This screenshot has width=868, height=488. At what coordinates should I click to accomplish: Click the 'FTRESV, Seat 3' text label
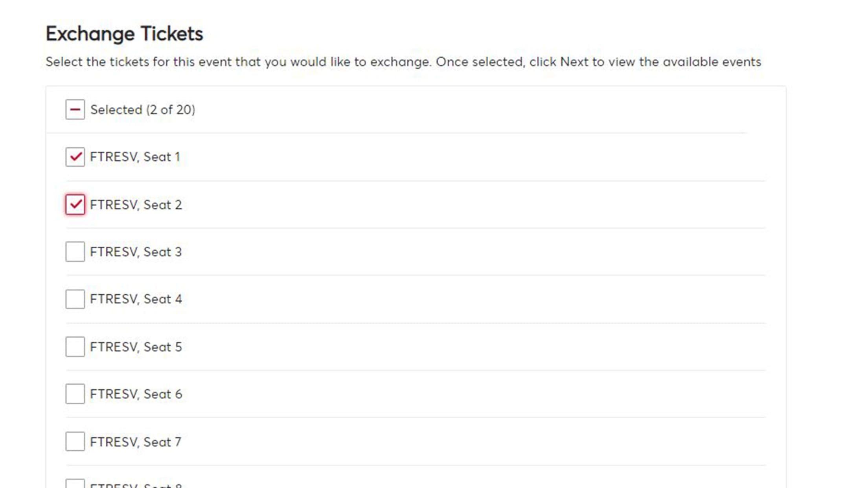tap(136, 252)
